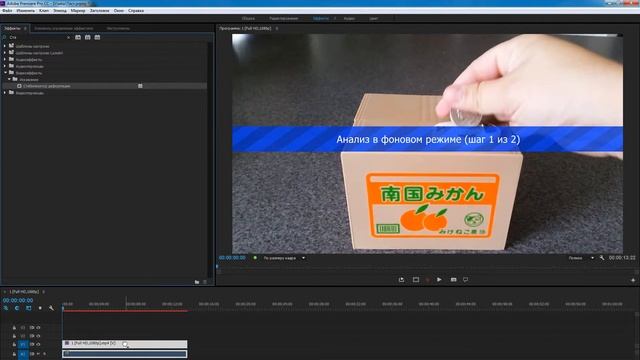Toggle A1 track targeting button
This screenshot has width=640, height=360.
point(23,354)
